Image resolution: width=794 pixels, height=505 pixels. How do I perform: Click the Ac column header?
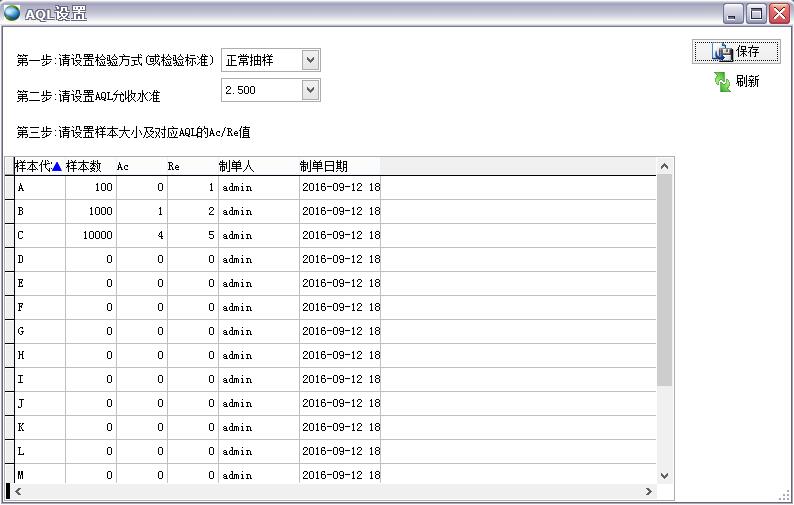[123, 167]
